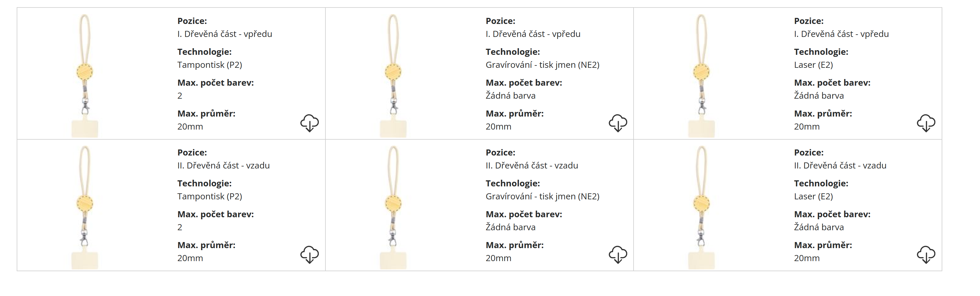Screen dimensions: 980x296
Task: Open lanyard image for front Tampontisk card
Action: (85, 75)
